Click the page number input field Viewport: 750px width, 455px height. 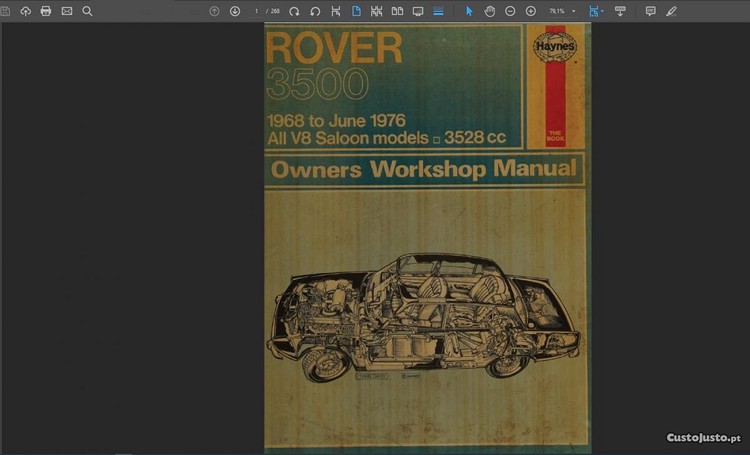click(257, 11)
